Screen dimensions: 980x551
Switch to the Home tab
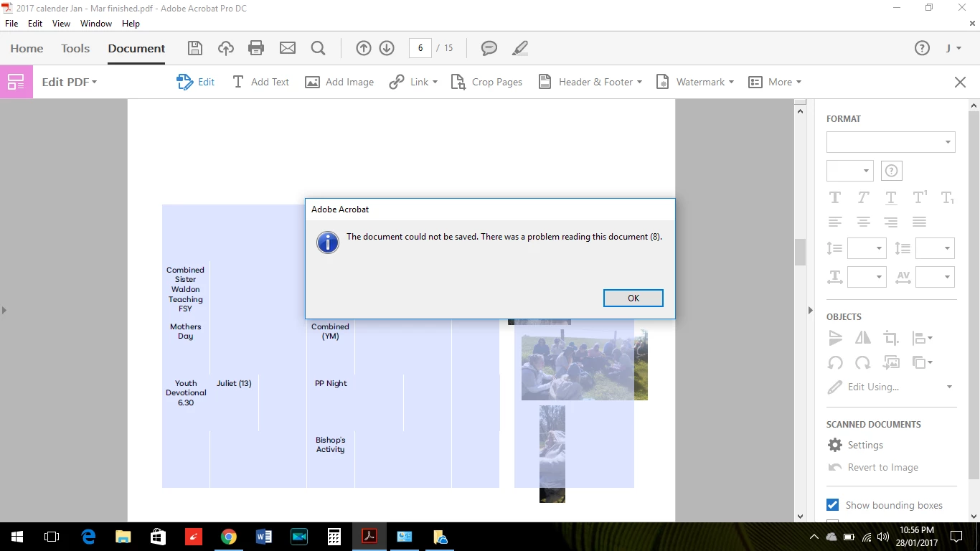coord(27,48)
